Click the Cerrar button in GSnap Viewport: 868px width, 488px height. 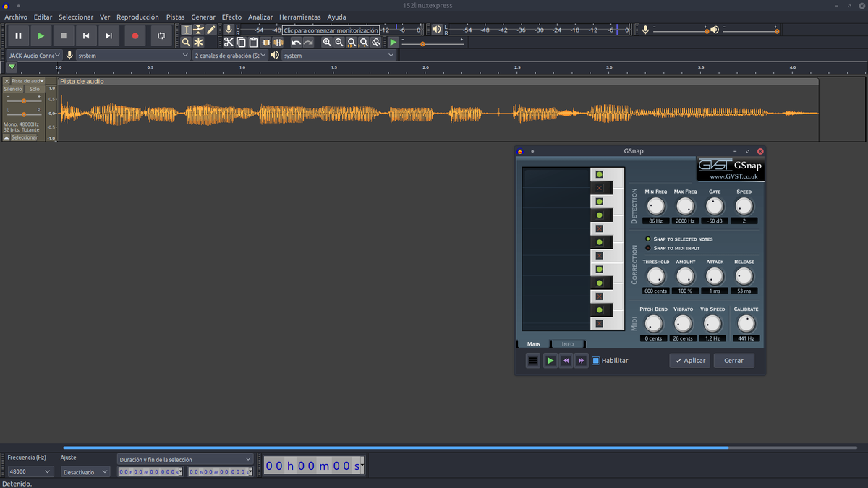tap(733, 360)
